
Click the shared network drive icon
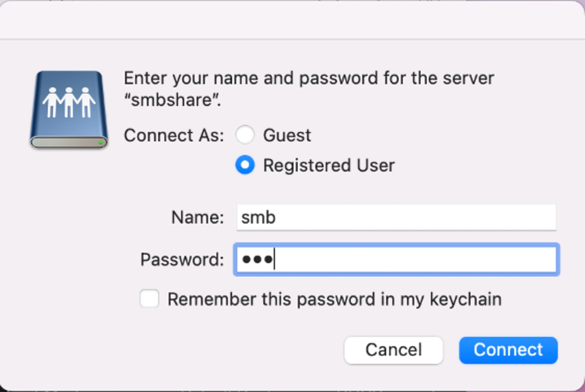[x=69, y=109]
